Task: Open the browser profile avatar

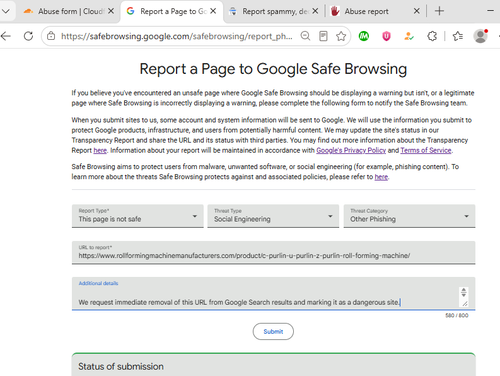Action: pyautogui.click(x=481, y=36)
